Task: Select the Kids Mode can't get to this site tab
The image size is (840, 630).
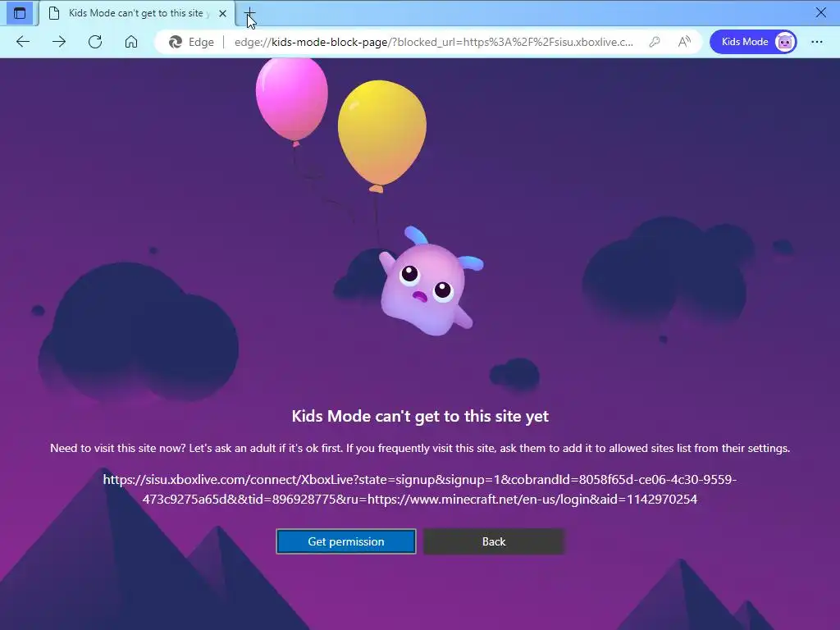Action: coord(137,13)
